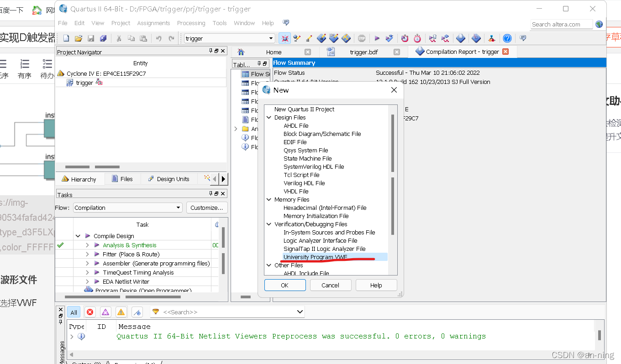This screenshot has width=621, height=364.
Task: Click Cancel in the New dialog
Action: click(330, 285)
